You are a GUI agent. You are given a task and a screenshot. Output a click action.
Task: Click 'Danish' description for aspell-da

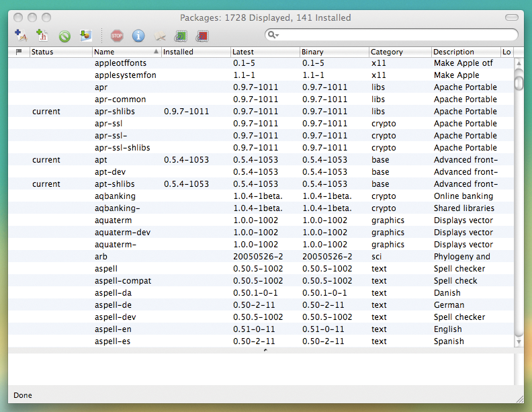coord(447,293)
